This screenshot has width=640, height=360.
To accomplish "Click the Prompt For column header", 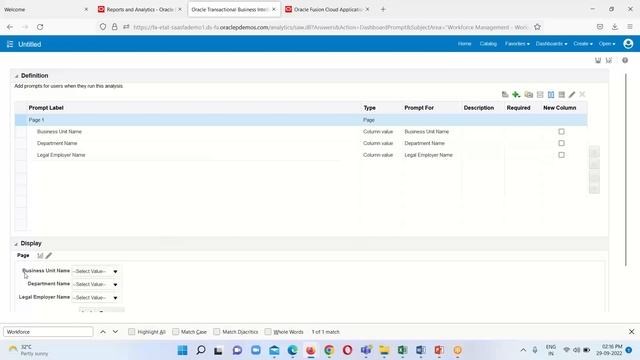I will click(x=419, y=108).
